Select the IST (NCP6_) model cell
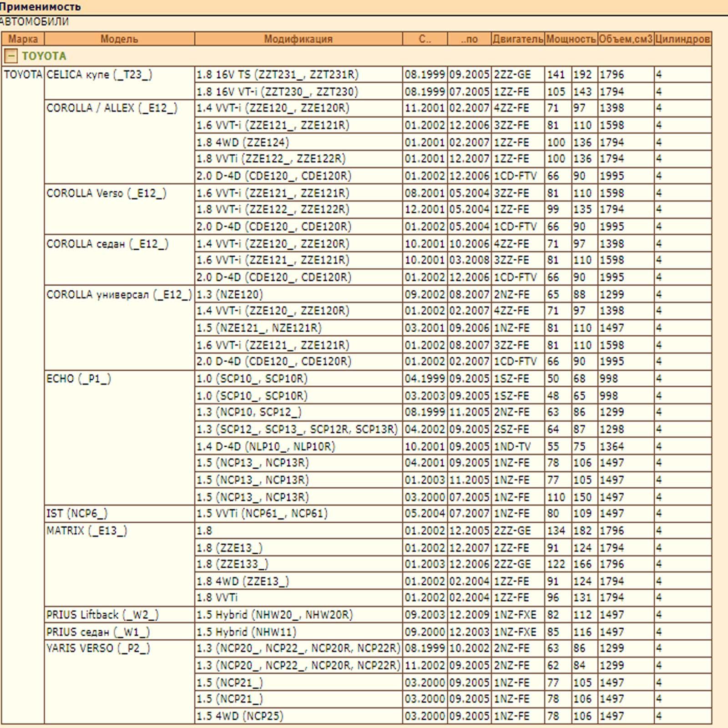This screenshot has width=728, height=728. click(77, 514)
